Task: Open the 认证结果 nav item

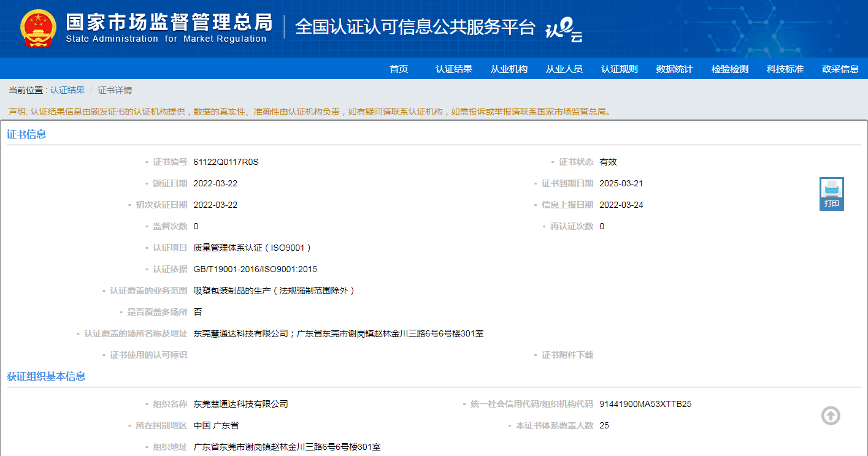Action: click(454, 69)
